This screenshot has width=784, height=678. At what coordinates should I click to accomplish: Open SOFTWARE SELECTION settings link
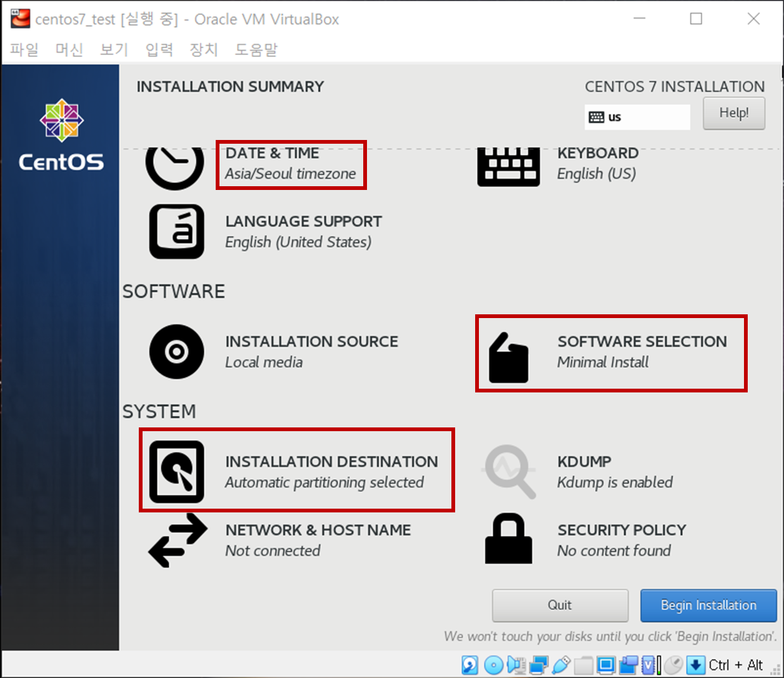point(642,341)
